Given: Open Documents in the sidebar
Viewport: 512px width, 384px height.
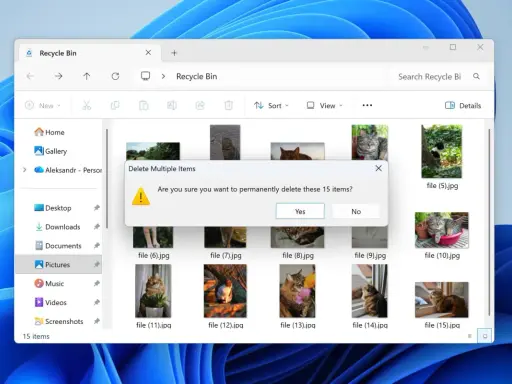Looking at the screenshot, I should point(58,246).
